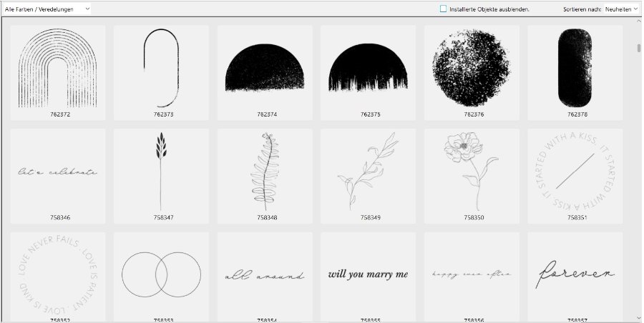Open the "Alle Farben / Veredelungen" dropdown
The width and height of the screenshot is (644, 323).
click(x=47, y=9)
